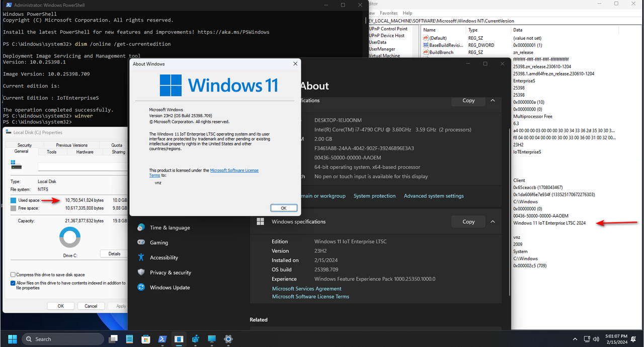Click the drive icon in Properties dialog

point(17,164)
